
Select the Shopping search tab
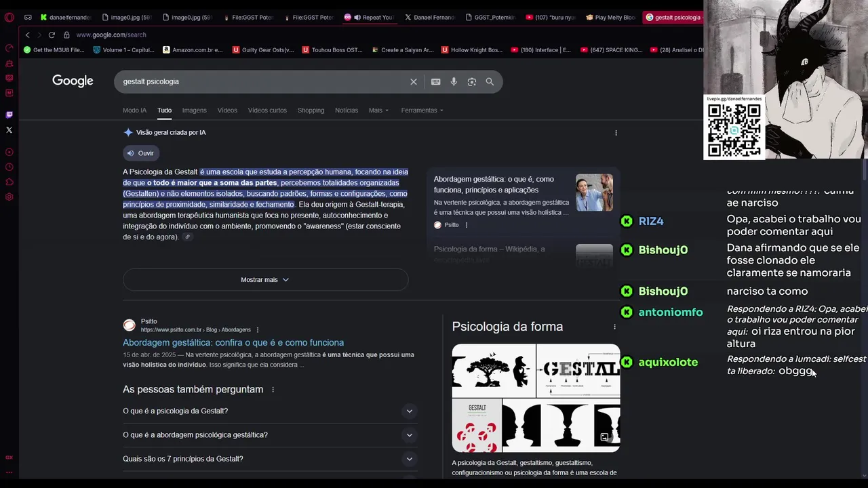click(311, 110)
